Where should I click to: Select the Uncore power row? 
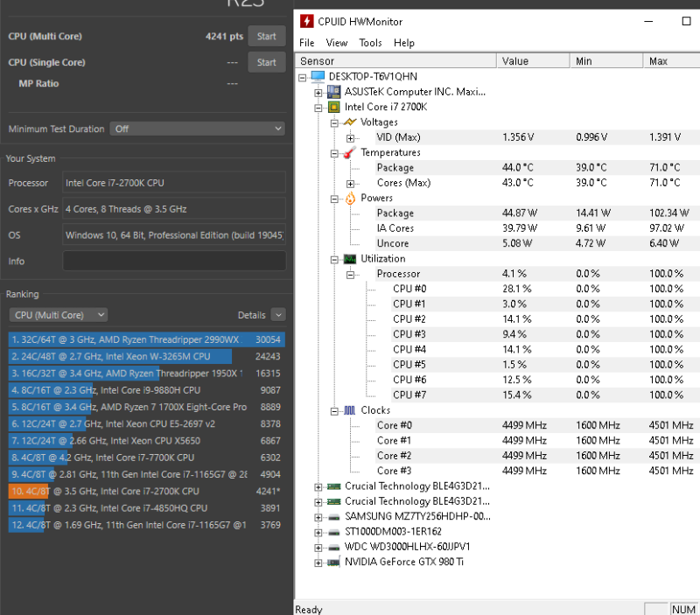537,243
